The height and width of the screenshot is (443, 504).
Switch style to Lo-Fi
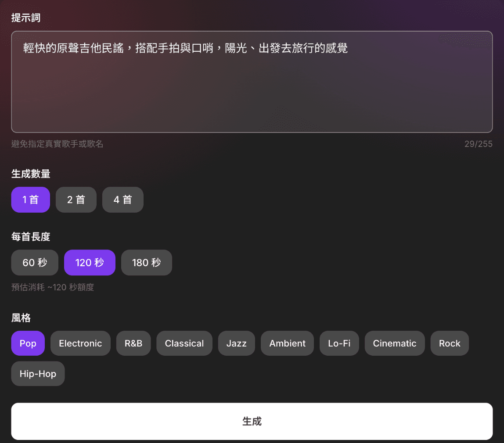coord(339,343)
